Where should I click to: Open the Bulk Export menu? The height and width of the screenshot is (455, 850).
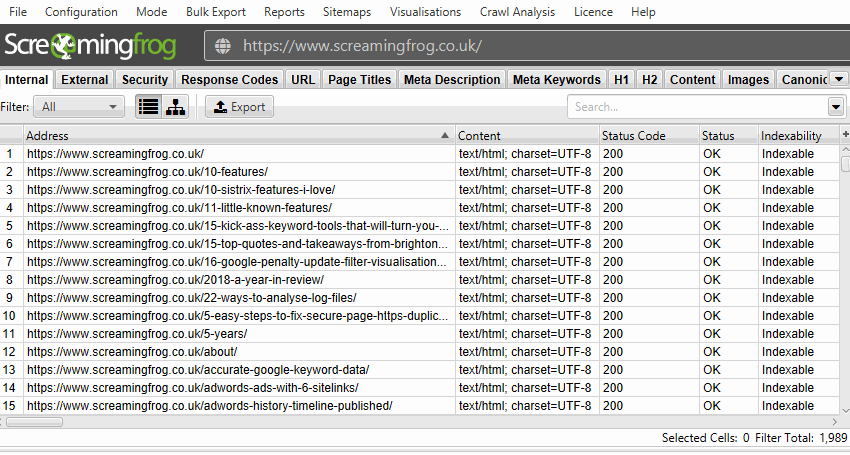[217, 12]
